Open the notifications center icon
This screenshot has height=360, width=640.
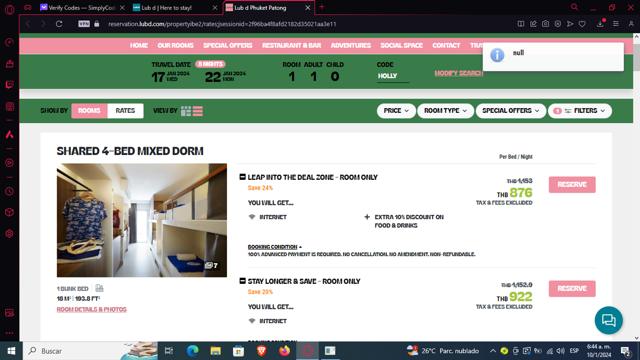click(x=625, y=351)
